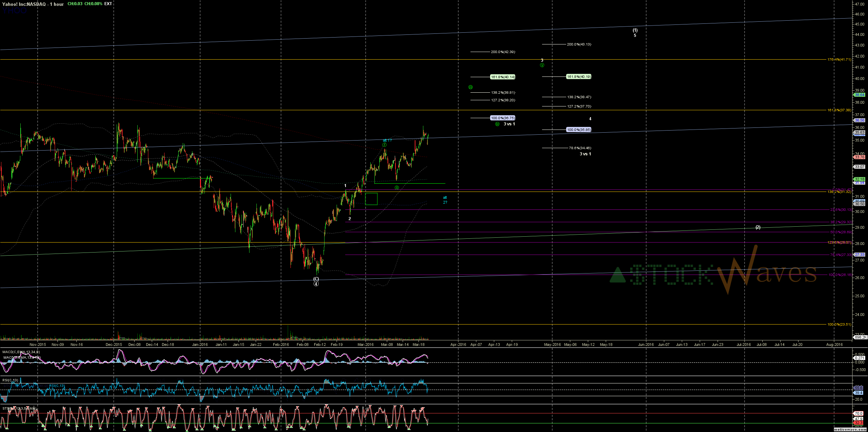Click the Jun-2016 date on time axis
Image resolution: width=868 pixels, height=432 pixels.
click(646, 344)
